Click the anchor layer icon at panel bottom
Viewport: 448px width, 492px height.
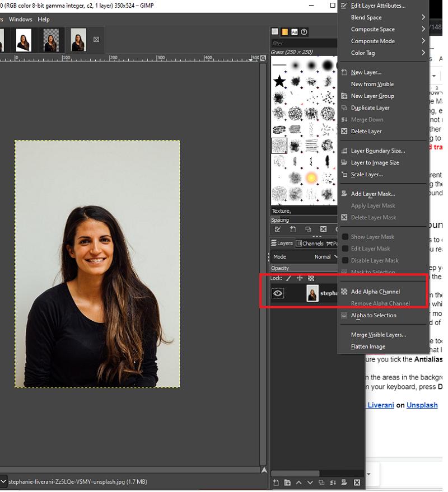(x=334, y=482)
